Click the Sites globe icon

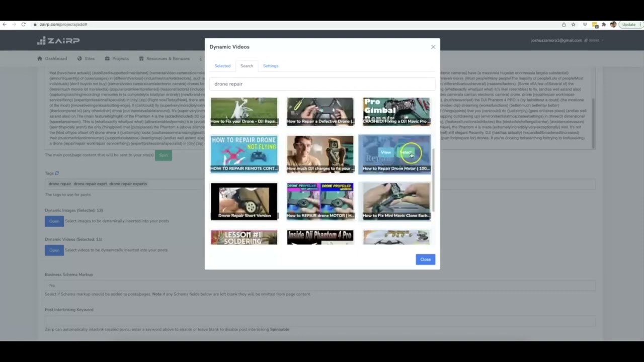click(79, 59)
